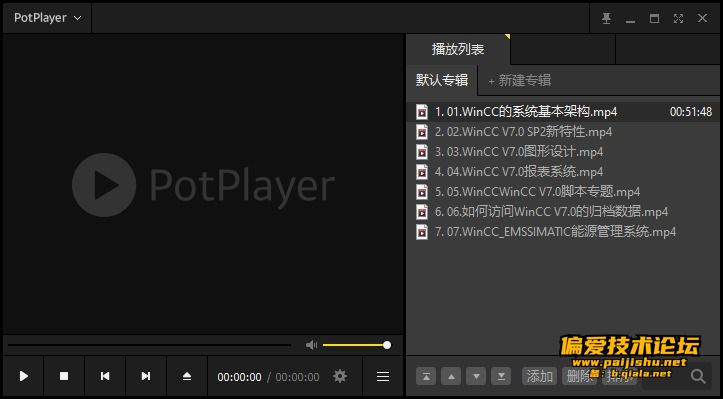Click the file icon of item 4
Screen dimensions: 723x399
tap(422, 172)
